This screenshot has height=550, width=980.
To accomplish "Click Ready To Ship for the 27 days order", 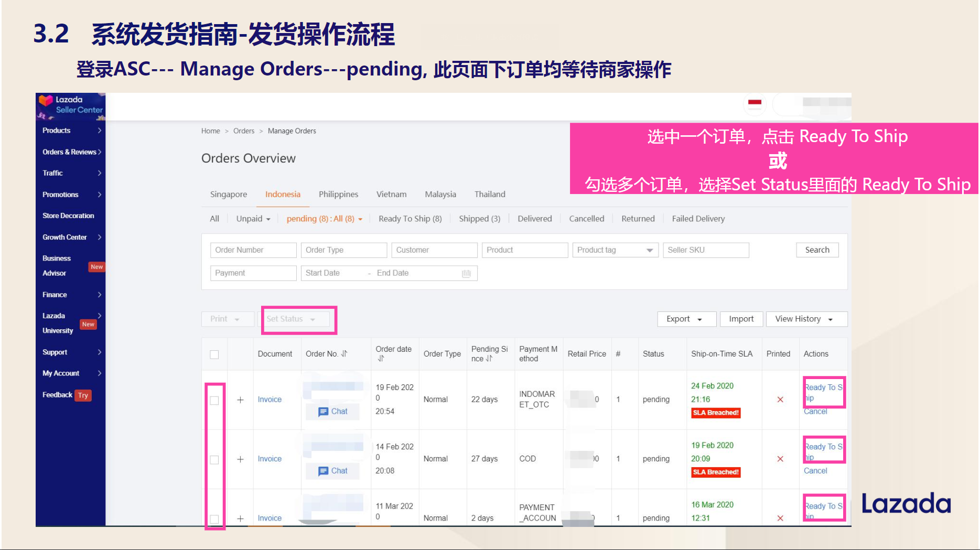I will tap(824, 452).
